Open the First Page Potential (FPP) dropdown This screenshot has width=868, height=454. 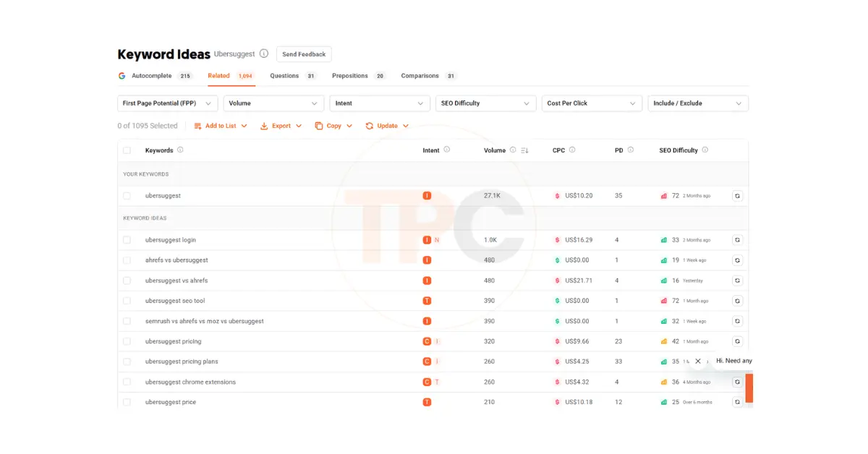pyautogui.click(x=167, y=103)
